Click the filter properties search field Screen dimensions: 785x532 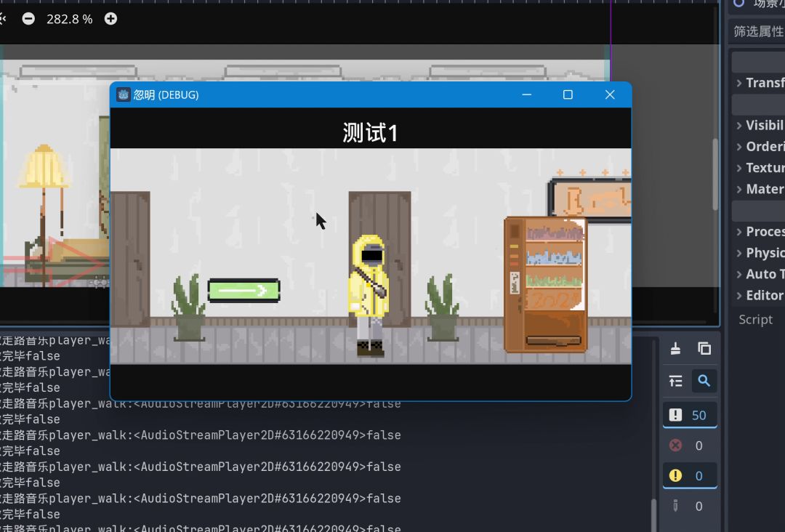757,31
